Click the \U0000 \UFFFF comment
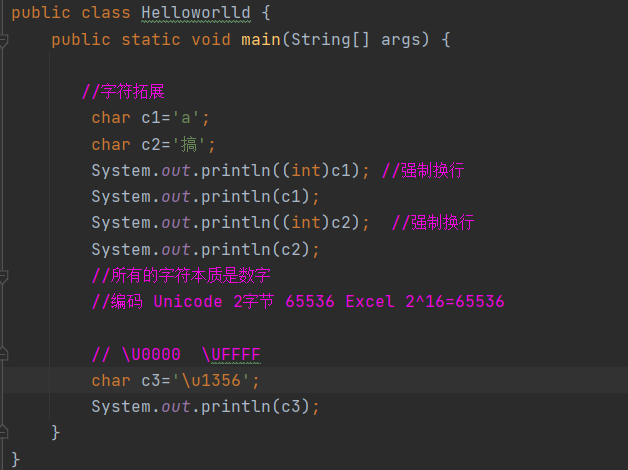628x470 pixels. pyautogui.click(x=182, y=355)
